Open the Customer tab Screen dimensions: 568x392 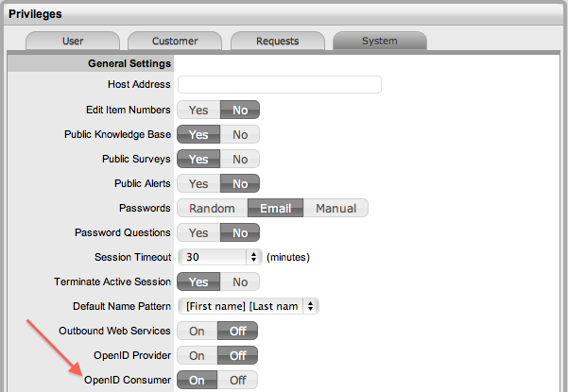tap(175, 42)
